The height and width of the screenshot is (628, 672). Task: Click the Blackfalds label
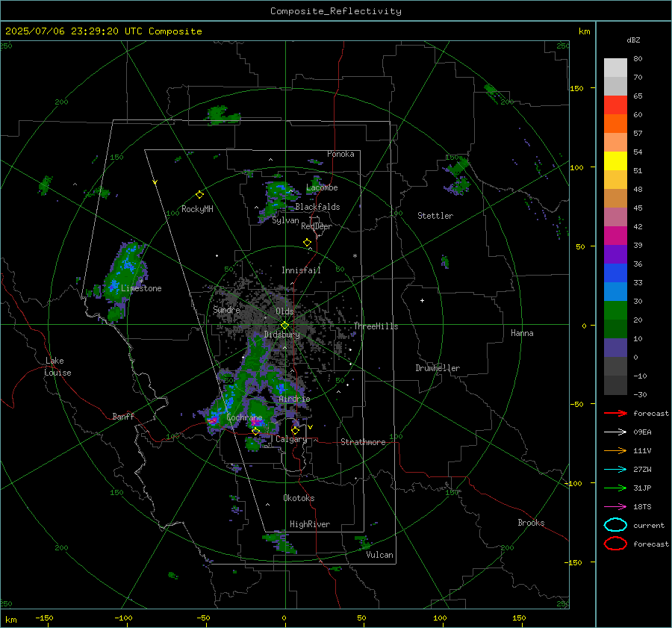coord(317,207)
